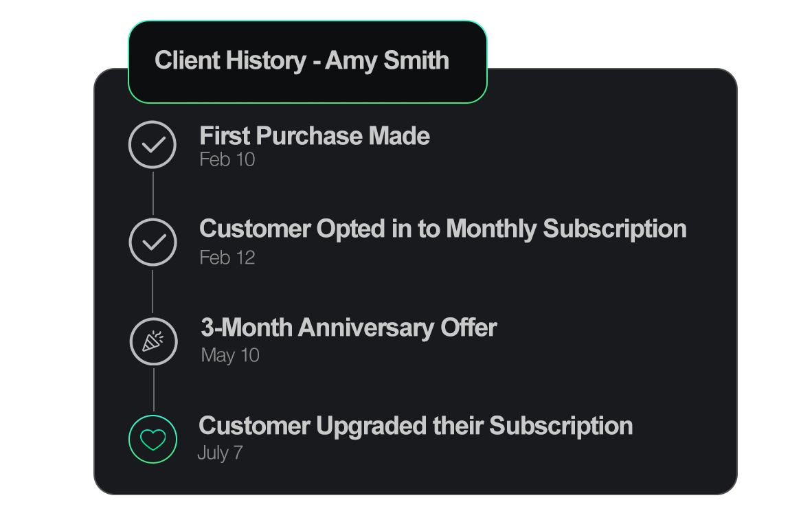Click timeline connector below First Purchase icon
812x522 pixels.
[153, 193]
